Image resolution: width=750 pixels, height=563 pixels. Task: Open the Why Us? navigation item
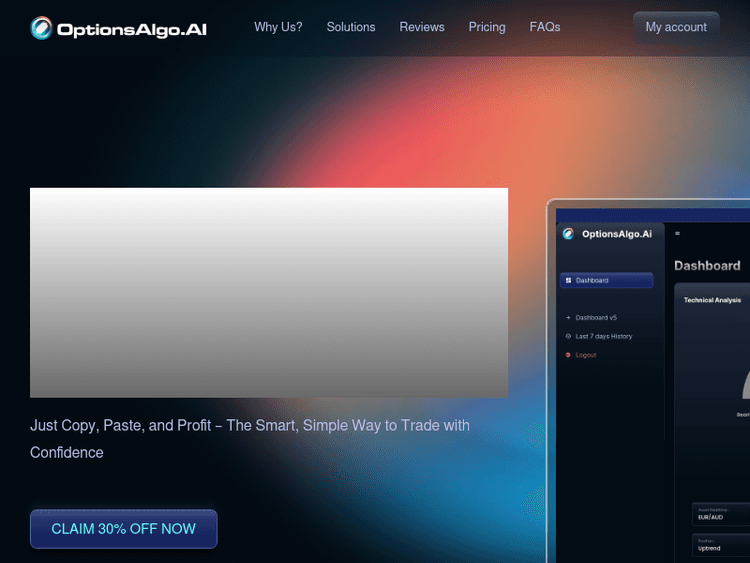[x=278, y=27]
